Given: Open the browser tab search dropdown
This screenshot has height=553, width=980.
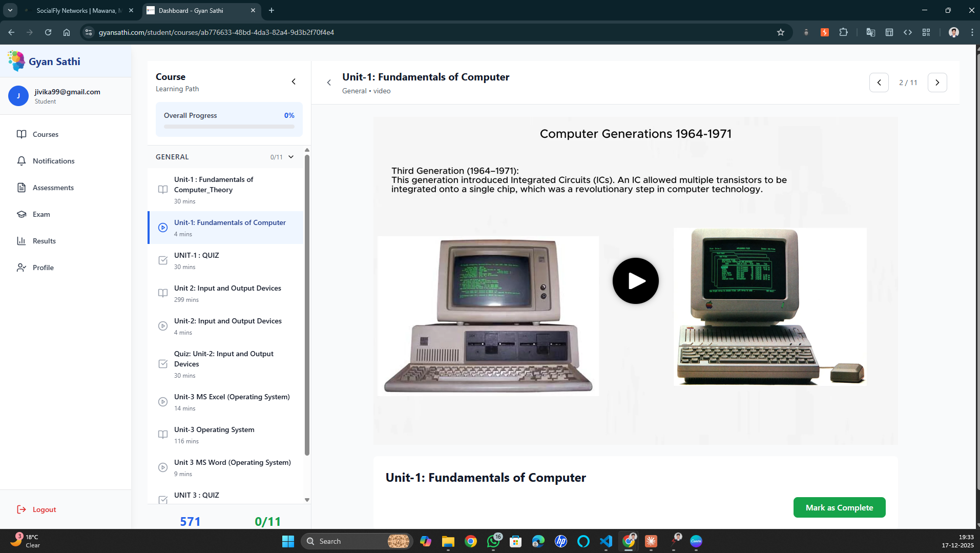Looking at the screenshot, I should coord(10,10).
